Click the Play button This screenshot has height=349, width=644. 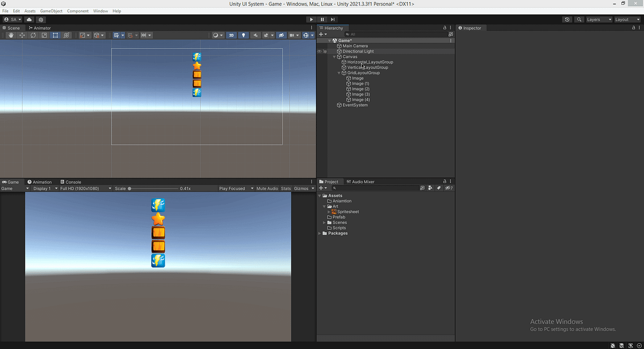click(x=311, y=19)
